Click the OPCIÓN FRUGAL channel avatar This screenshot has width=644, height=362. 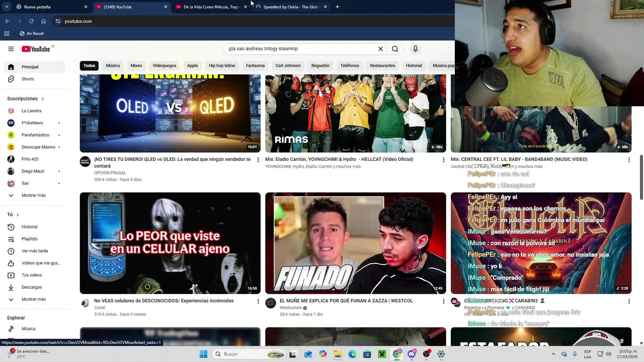(x=85, y=161)
